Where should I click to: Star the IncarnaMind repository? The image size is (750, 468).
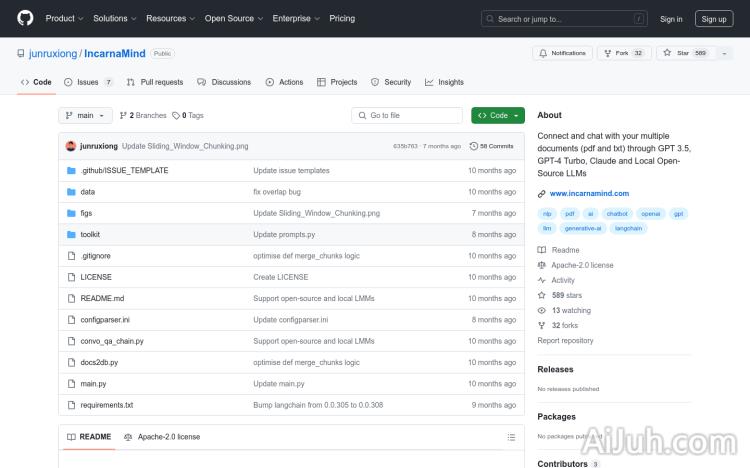pyautogui.click(x=677, y=53)
